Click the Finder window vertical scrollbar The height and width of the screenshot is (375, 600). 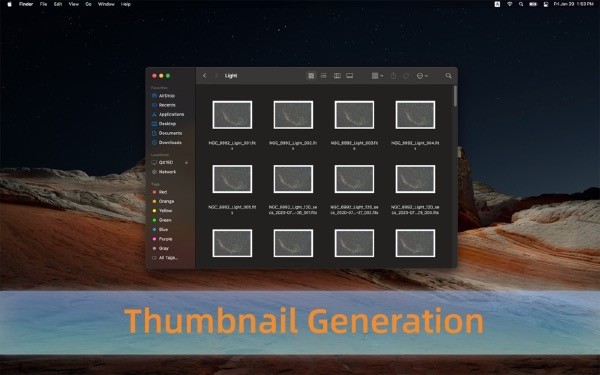[455, 96]
